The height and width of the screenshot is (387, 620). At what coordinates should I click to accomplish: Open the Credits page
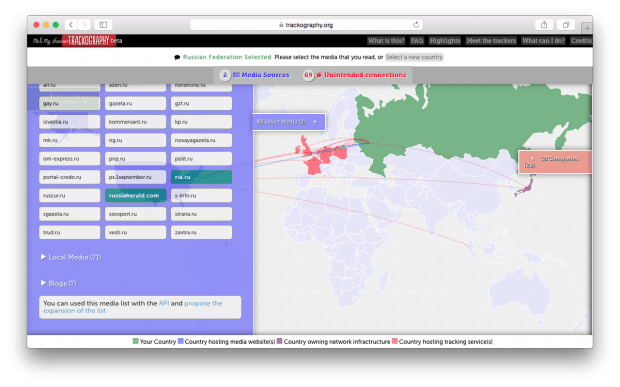581,40
